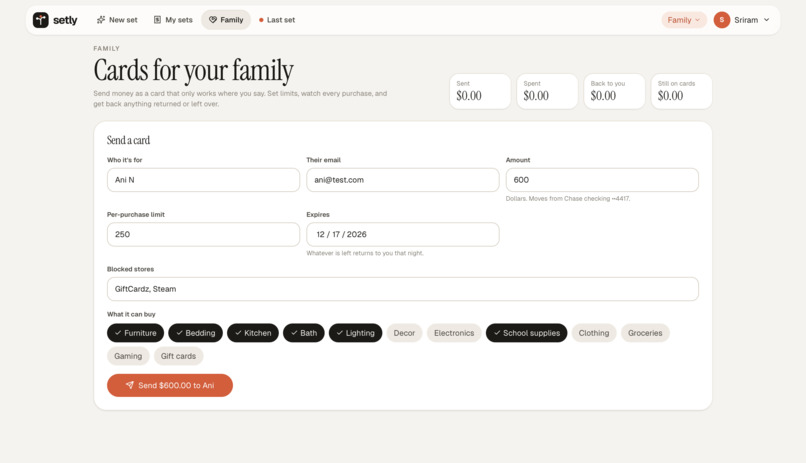Click the list icon beside My sets

[x=157, y=20]
